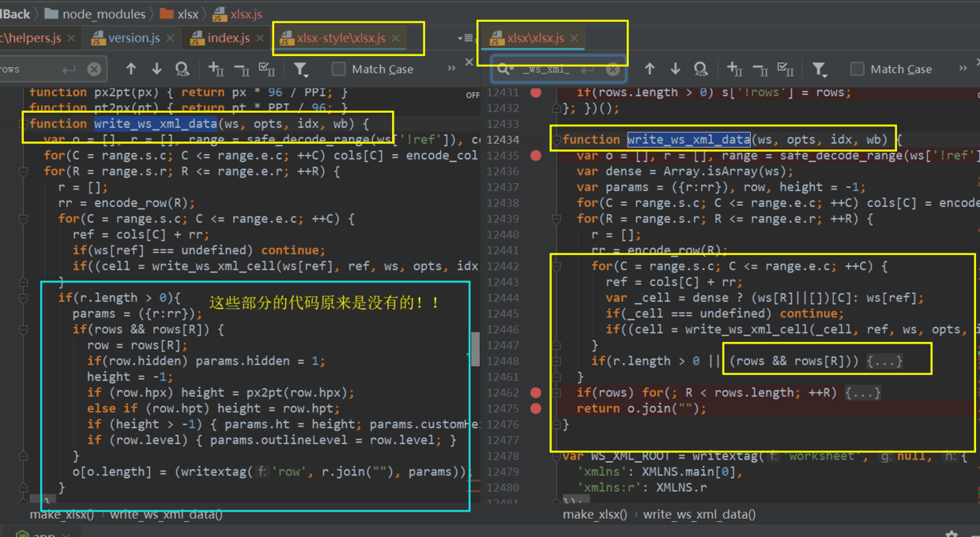Expand folded block on line 12462
This screenshot has height=537, width=980.
[556, 392]
